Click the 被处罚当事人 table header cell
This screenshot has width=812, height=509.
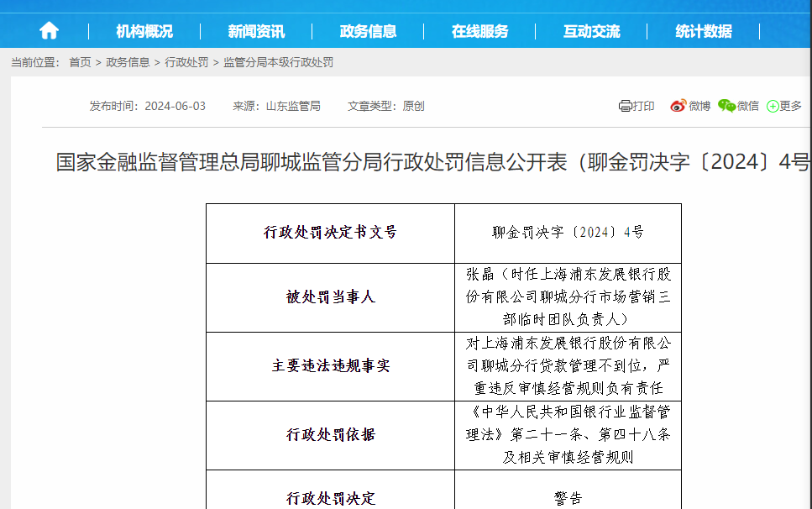click(330, 296)
